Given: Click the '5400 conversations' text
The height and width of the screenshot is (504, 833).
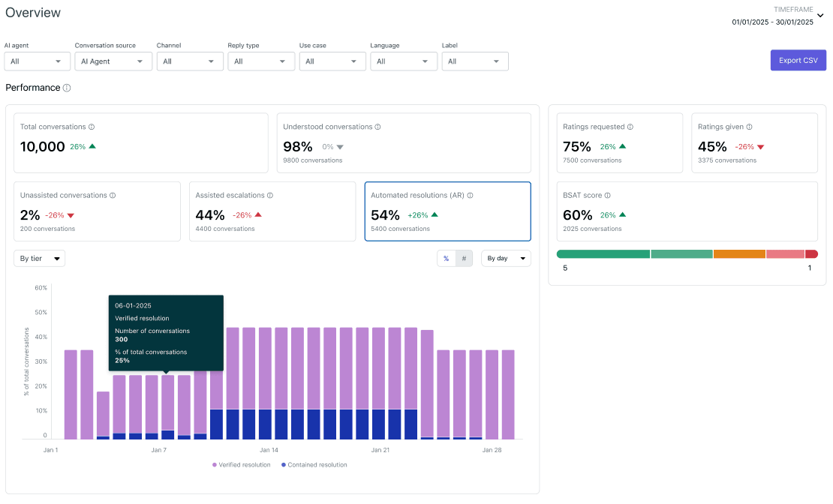Looking at the screenshot, I should [x=401, y=229].
